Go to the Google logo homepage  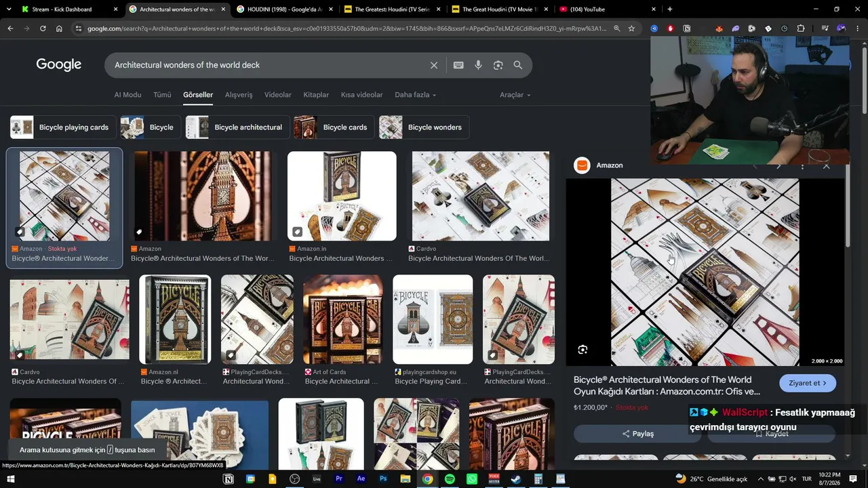coord(59,64)
